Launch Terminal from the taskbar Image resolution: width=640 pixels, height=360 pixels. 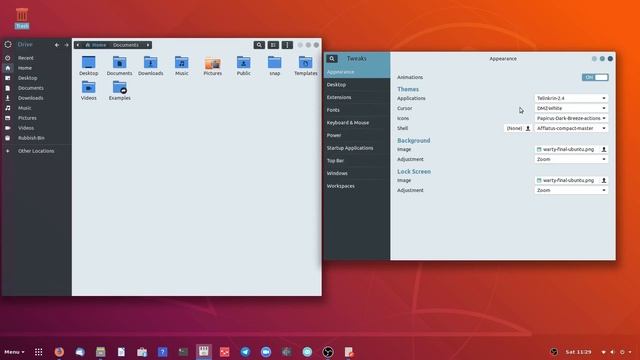183,352
